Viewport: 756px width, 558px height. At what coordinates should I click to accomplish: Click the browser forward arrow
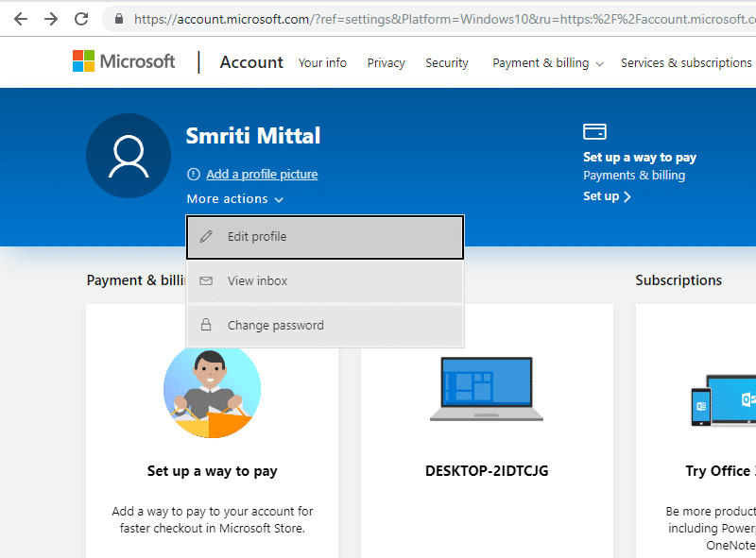coord(51,19)
